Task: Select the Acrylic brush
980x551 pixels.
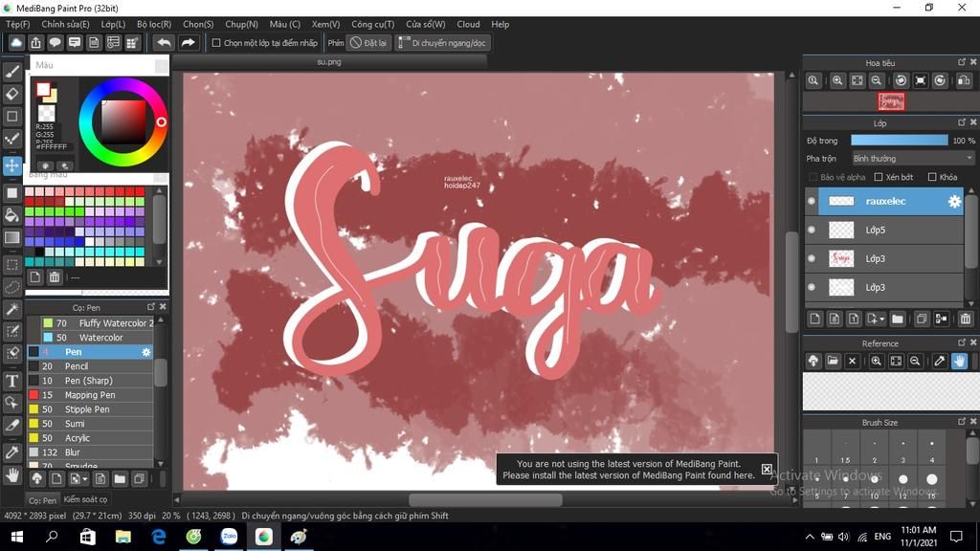Action: (90, 438)
